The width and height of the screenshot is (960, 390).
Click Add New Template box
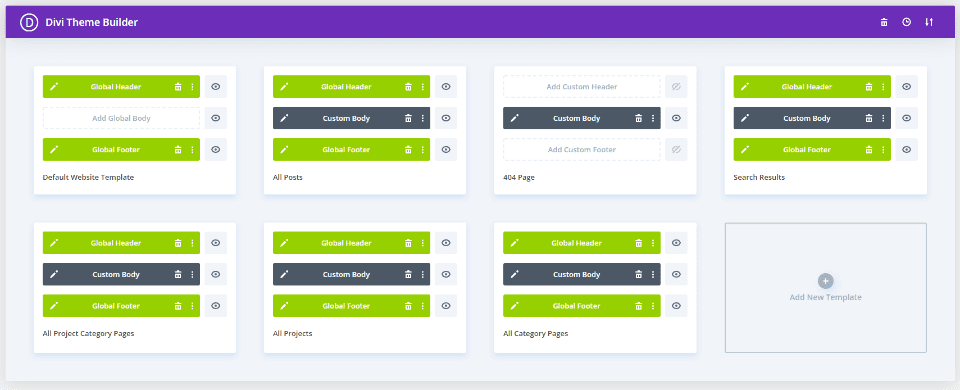pos(825,288)
